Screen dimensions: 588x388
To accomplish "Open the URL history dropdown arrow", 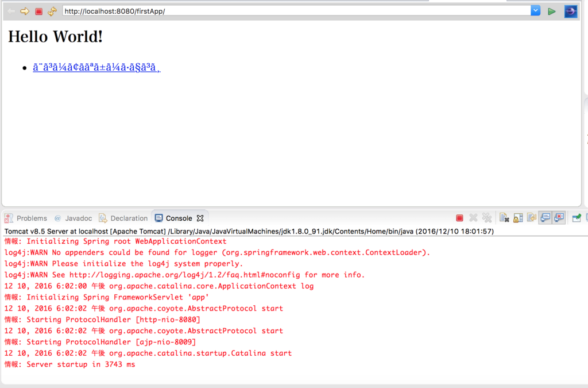I will (536, 11).
